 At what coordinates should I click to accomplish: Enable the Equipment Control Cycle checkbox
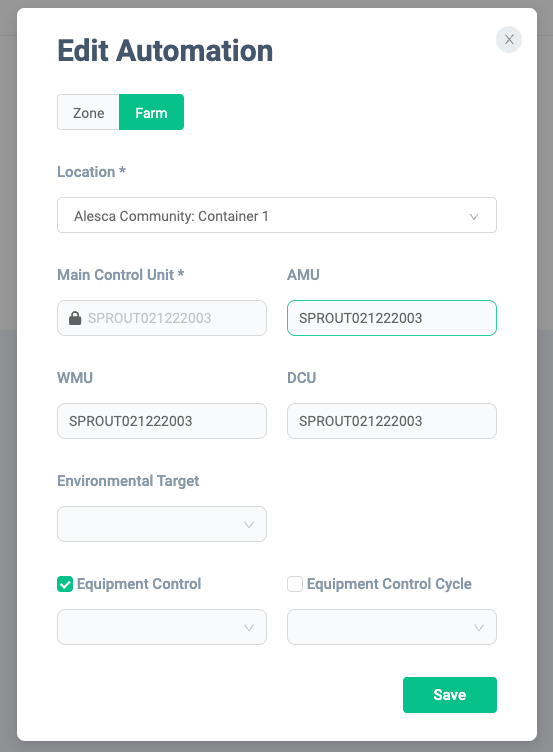coord(295,584)
